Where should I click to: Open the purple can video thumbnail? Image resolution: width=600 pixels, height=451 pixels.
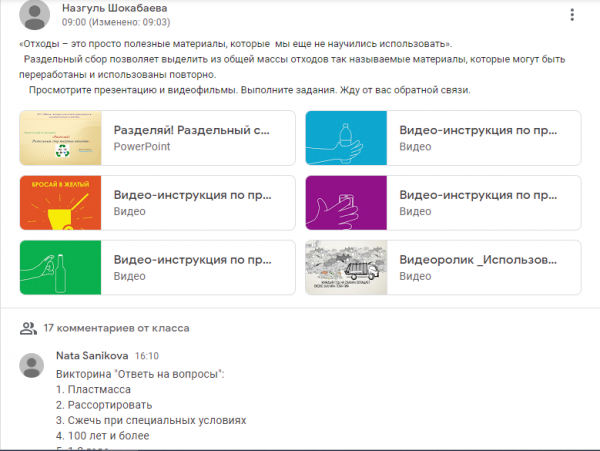coord(345,203)
